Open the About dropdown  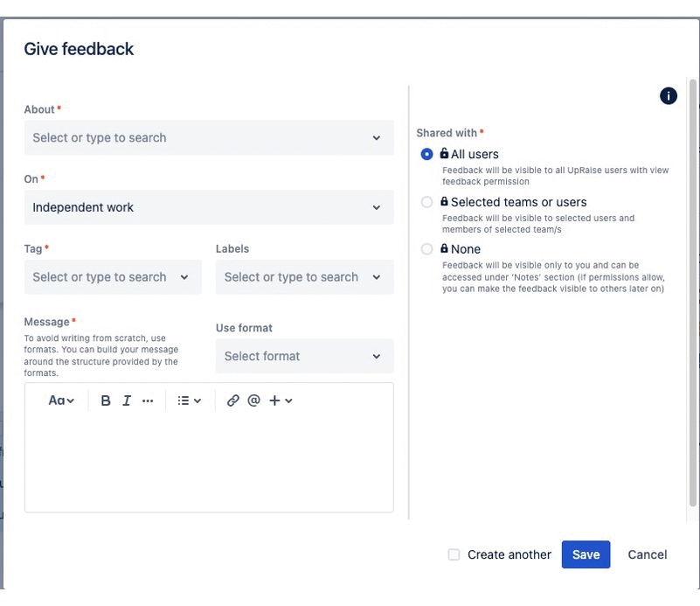[209, 137]
